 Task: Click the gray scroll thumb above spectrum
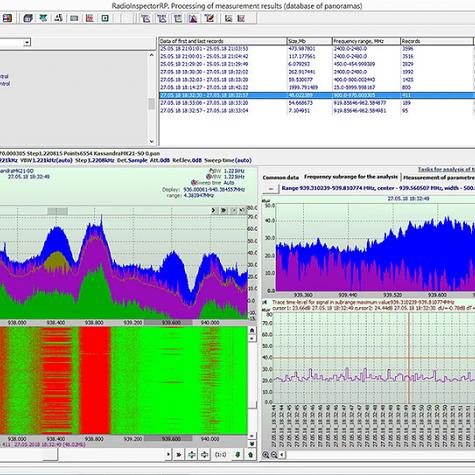click(x=57, y=211)
